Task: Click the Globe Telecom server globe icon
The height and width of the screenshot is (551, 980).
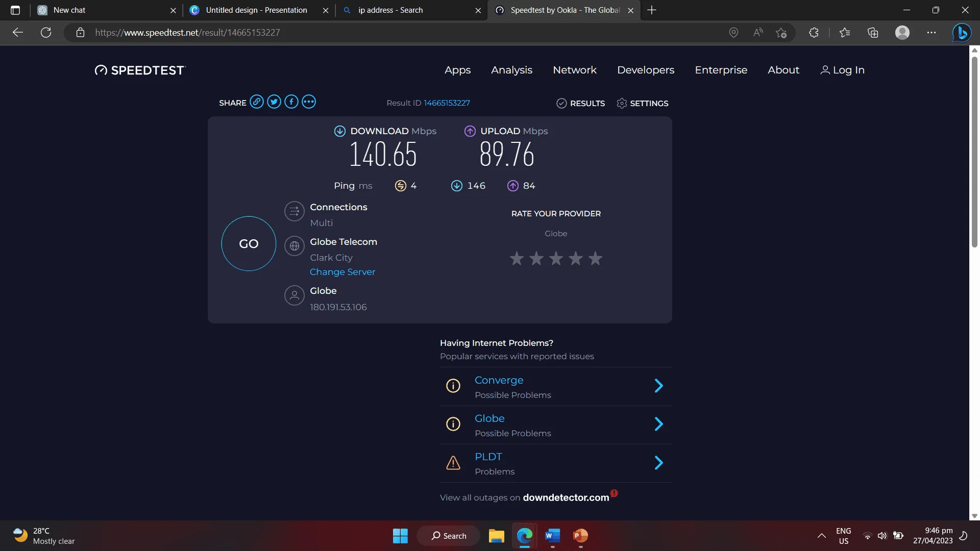Action: pos(295,246)
